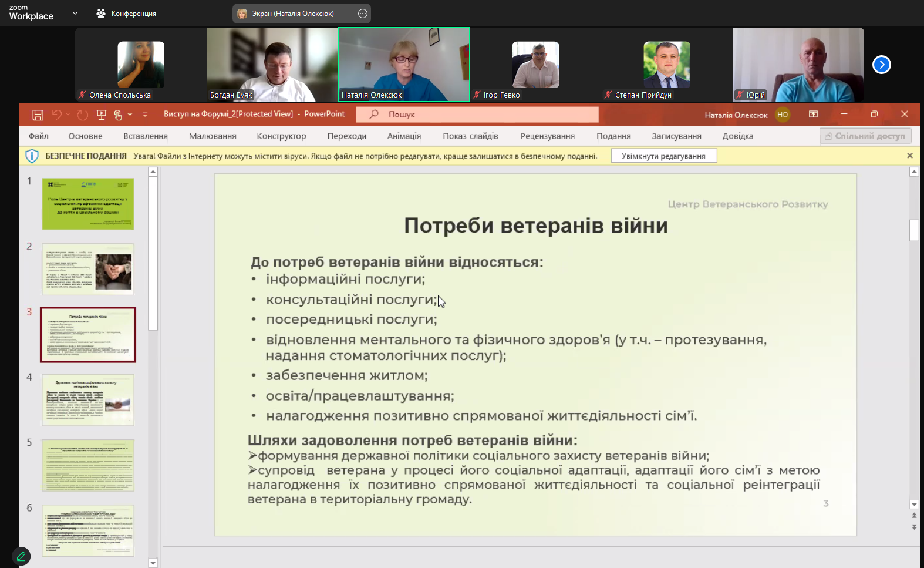Click Наталія Олексюк video tile
924x568 pixels.
[x=404, y=65]
